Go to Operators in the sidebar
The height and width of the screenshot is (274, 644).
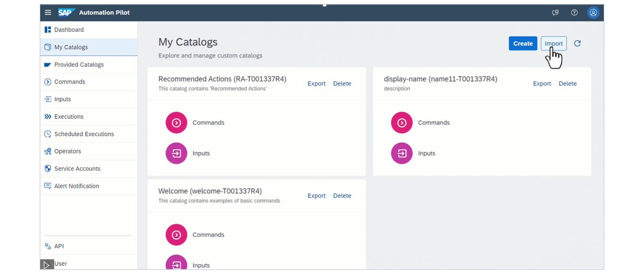click(89, 151)
